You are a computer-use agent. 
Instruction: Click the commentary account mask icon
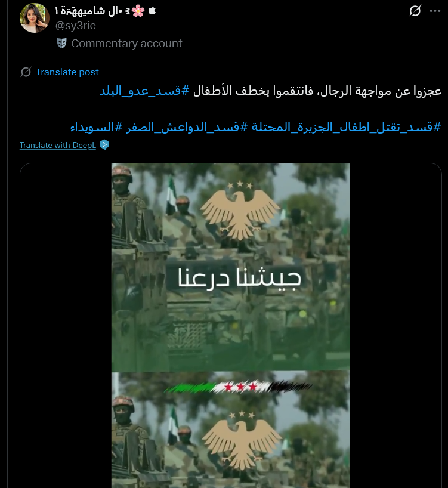[61, 43]
